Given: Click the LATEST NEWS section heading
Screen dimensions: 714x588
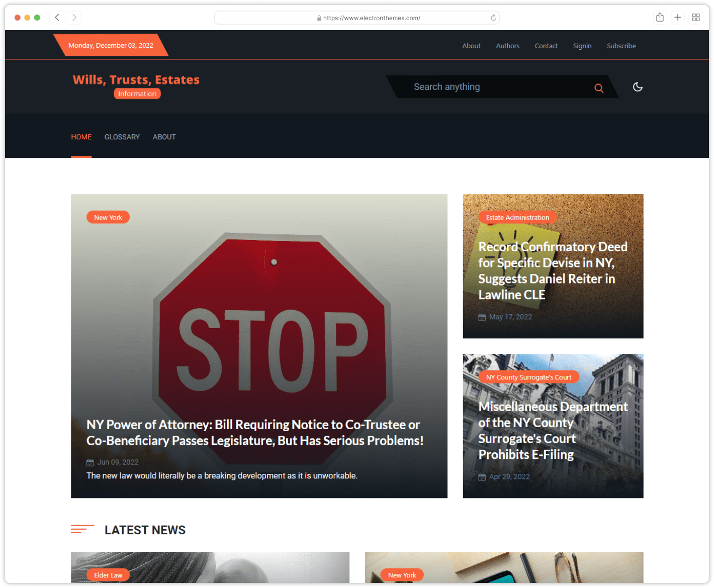Looking at the screenshot, I should click(145, 530).
